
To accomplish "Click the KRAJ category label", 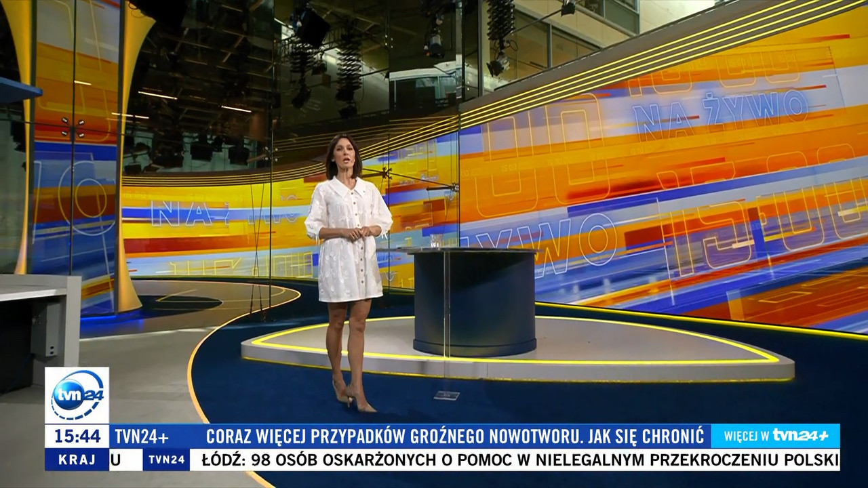I will click(x=77, y=460).
